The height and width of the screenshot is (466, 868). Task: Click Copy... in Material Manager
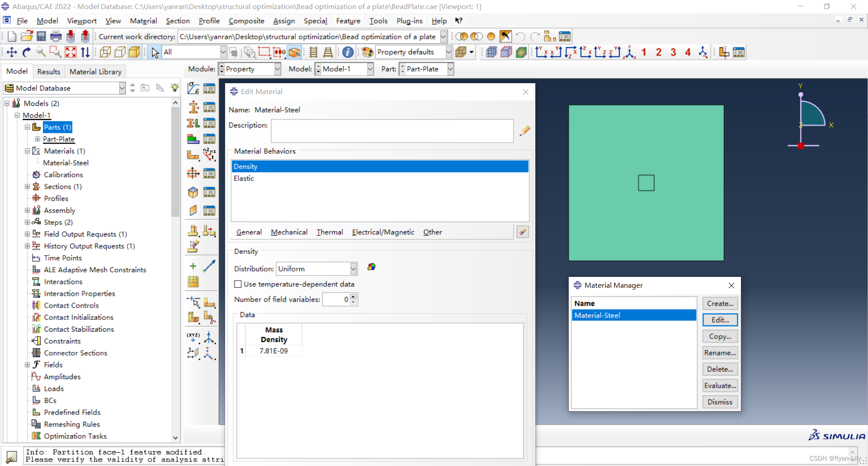[x=720, y=336]
